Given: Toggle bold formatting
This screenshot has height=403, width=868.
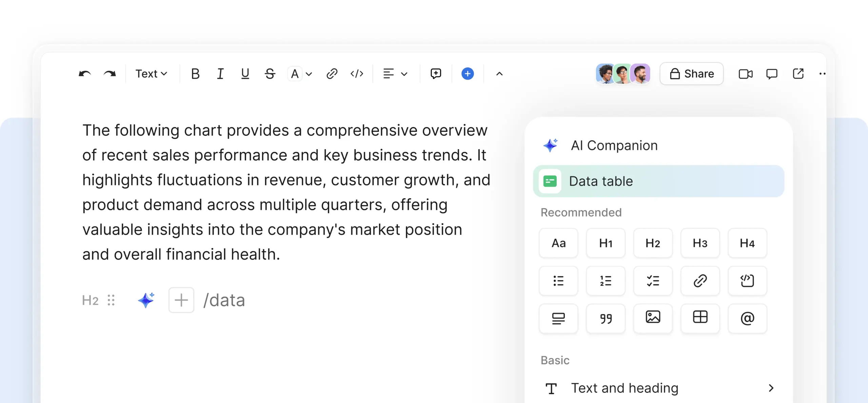Looking at the screenshot, I should tap(195, 74).
